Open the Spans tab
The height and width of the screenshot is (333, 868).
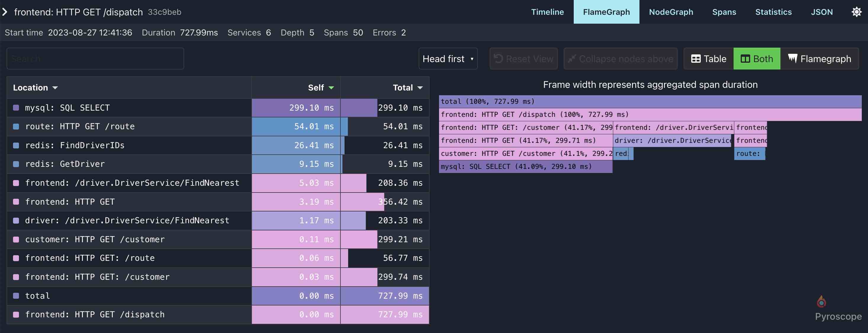(724, 12)
